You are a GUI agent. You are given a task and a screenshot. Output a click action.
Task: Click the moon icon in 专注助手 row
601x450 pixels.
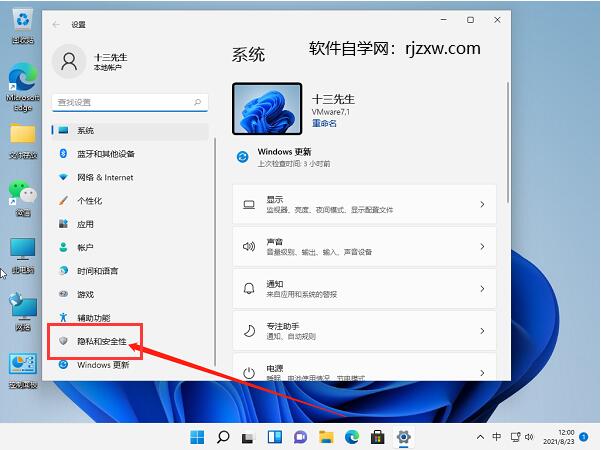tap(249, 330)
